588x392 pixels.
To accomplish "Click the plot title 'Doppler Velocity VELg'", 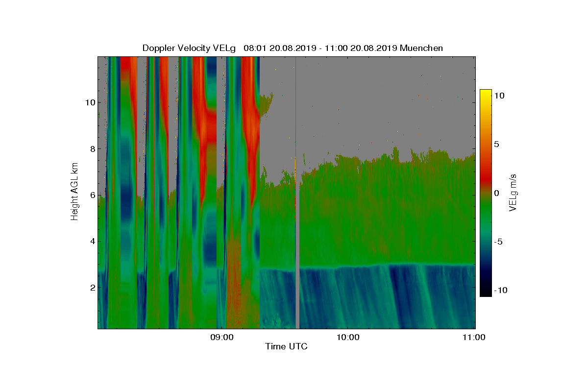I will click(190, 48).
